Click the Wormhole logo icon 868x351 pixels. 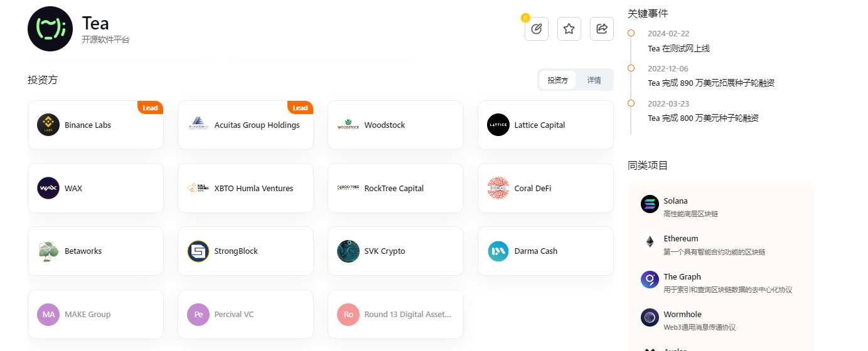pos(650,317)
